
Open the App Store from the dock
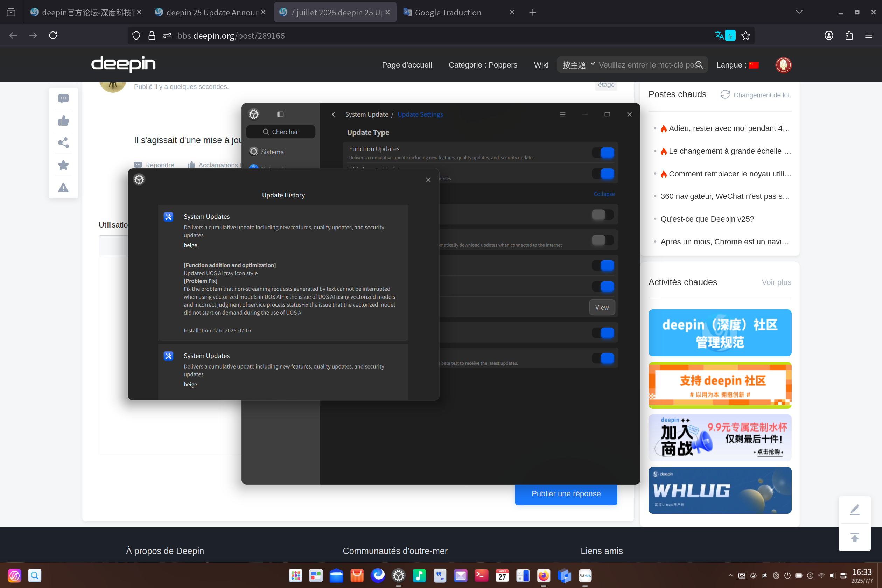point(357,576)
